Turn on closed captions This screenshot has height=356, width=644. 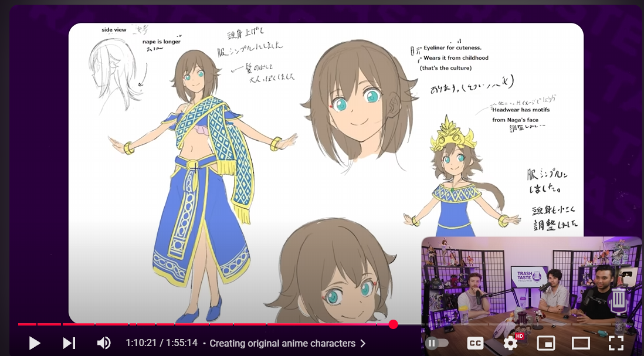(x=475, y=343)
